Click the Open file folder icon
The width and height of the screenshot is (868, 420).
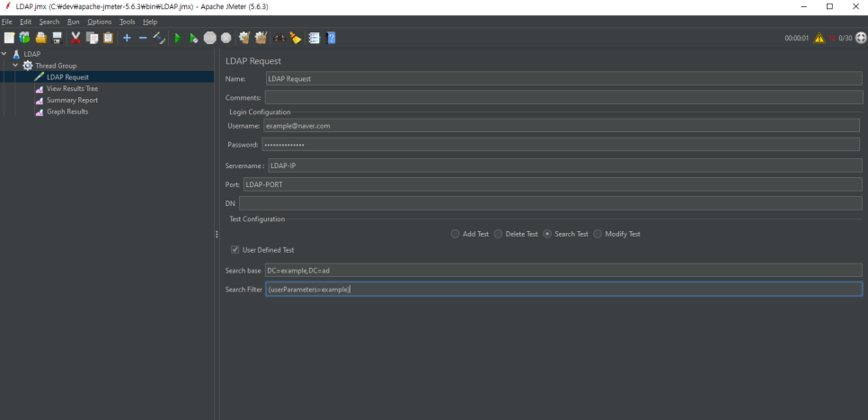(41, 38)
